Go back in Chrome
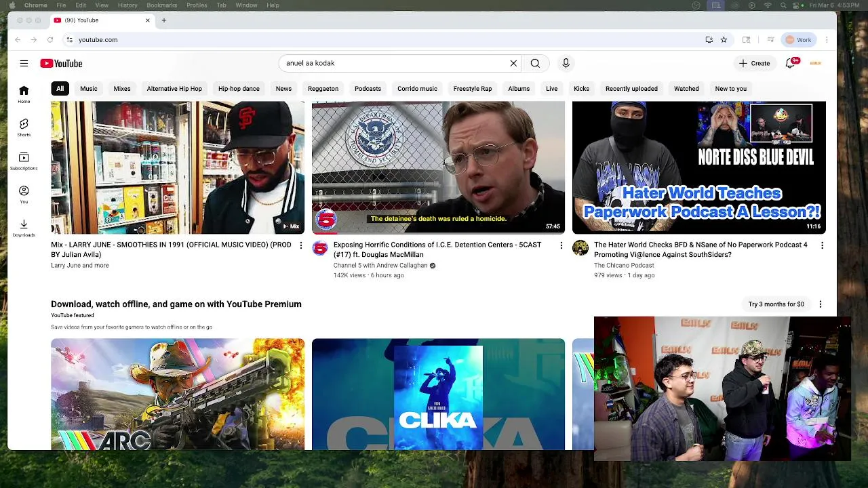 [18, 40]
